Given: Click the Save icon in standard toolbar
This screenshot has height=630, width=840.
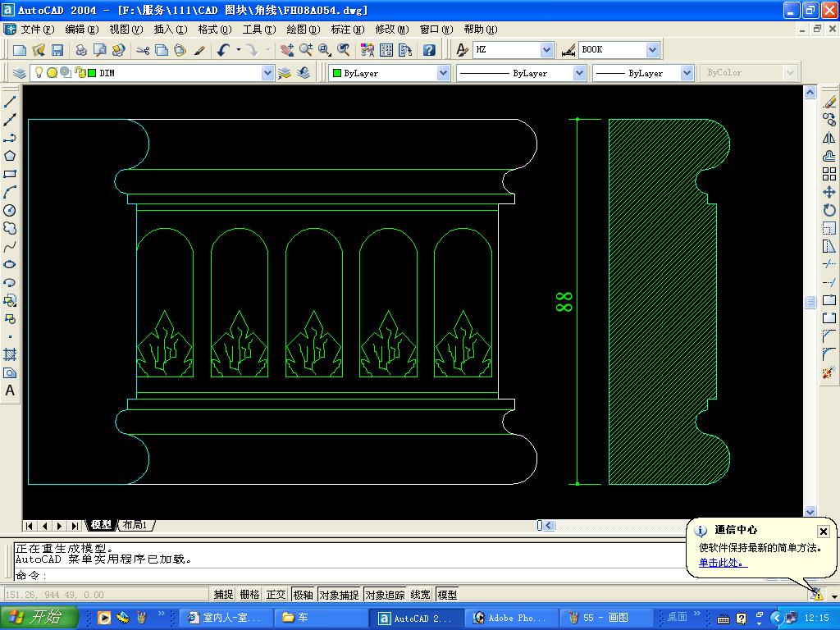Looking at the screenshot, I should [x=57, y=50].
